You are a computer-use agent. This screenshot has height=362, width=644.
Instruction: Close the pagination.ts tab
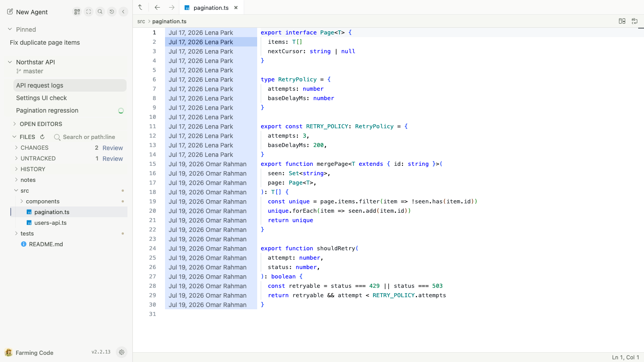point(236,8)
